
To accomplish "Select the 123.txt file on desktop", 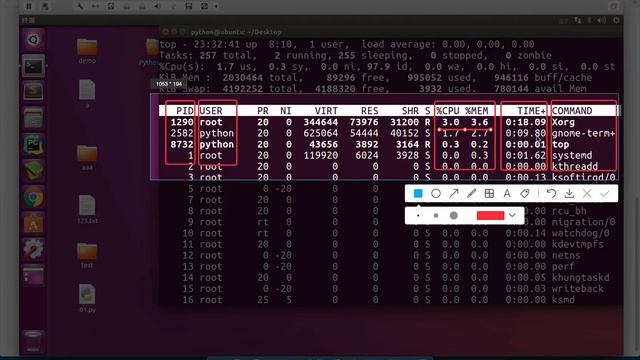I will coord(87,209).
